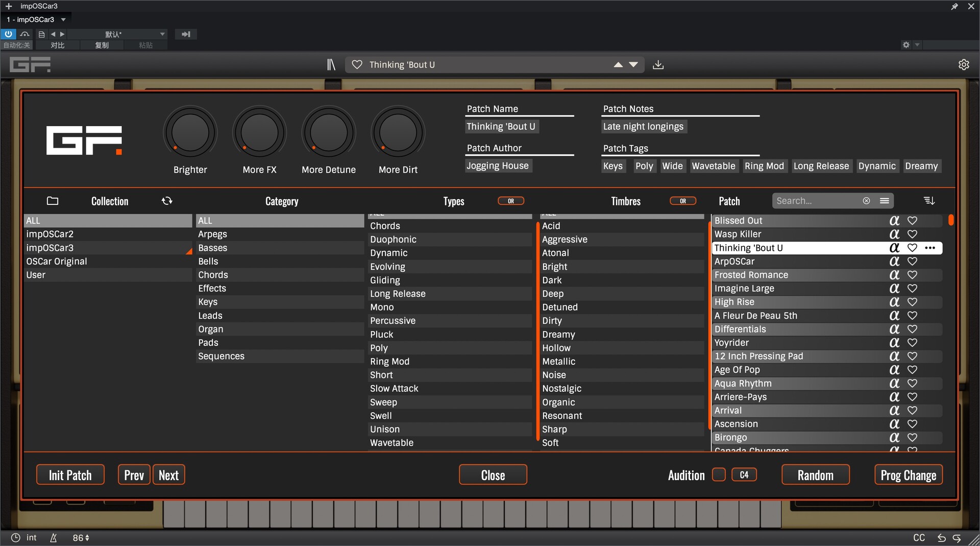Refresh the Collection list
980x546 pixels.
(167, 201)
